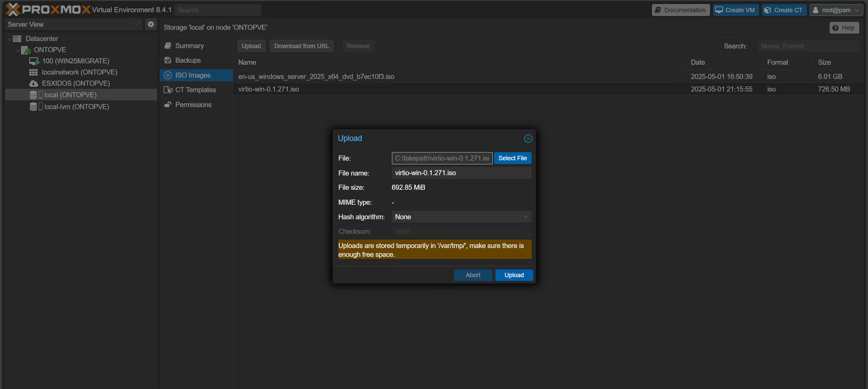
Task: Click the Proxmox logo
Action: point(48,9)
